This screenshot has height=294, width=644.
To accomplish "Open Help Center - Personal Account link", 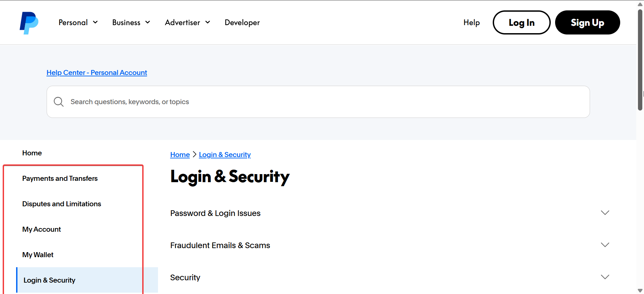I will (x=97, y=73).
